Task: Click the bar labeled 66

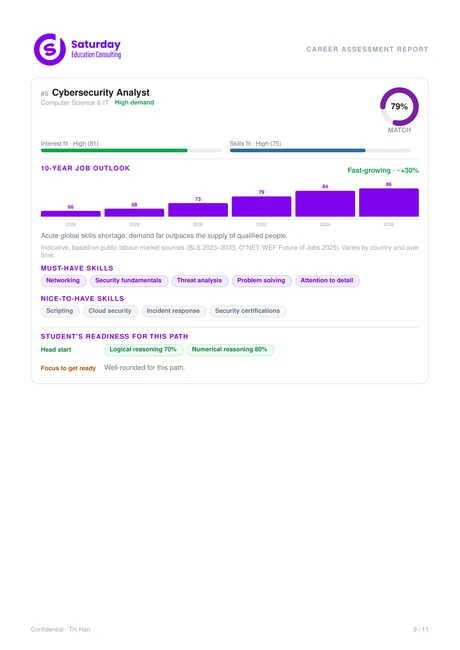Action: point(71,214)
